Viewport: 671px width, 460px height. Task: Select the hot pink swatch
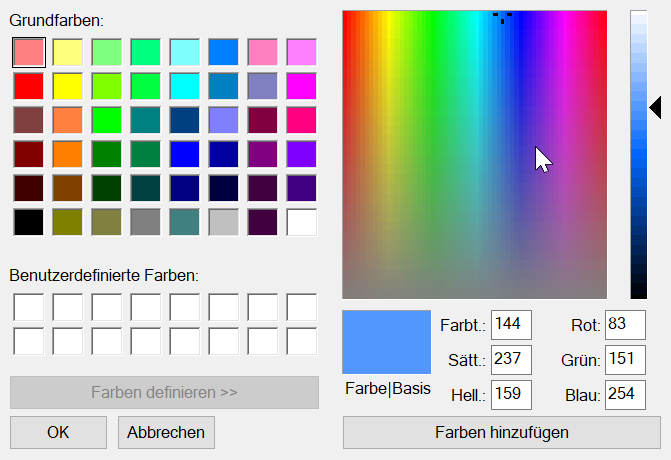click(x=301, y=120)
